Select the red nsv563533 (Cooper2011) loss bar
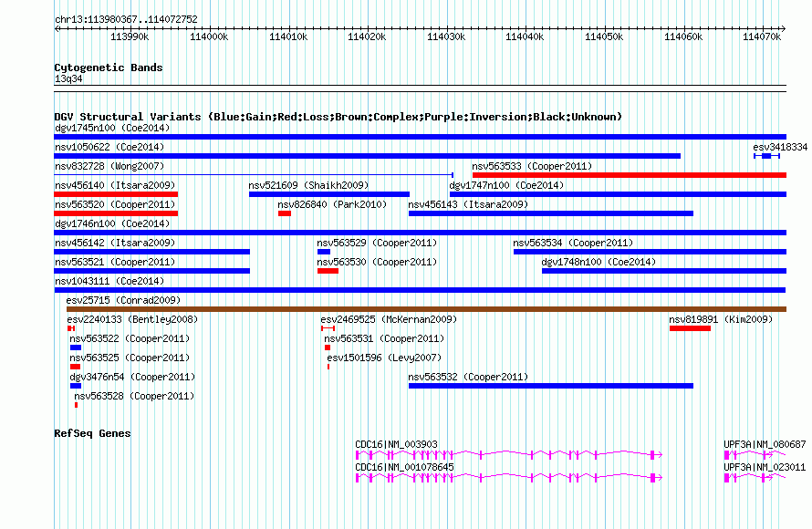Image resolution: width=812 pixels, height=529 pixels. 630,175
